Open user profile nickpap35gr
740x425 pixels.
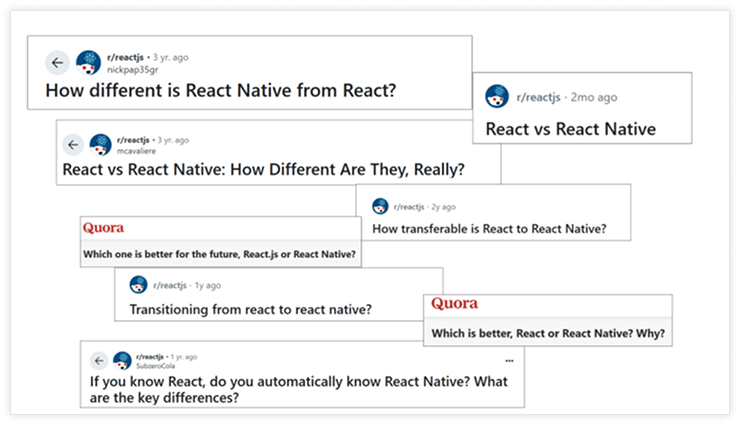click(x=133, y=70)
